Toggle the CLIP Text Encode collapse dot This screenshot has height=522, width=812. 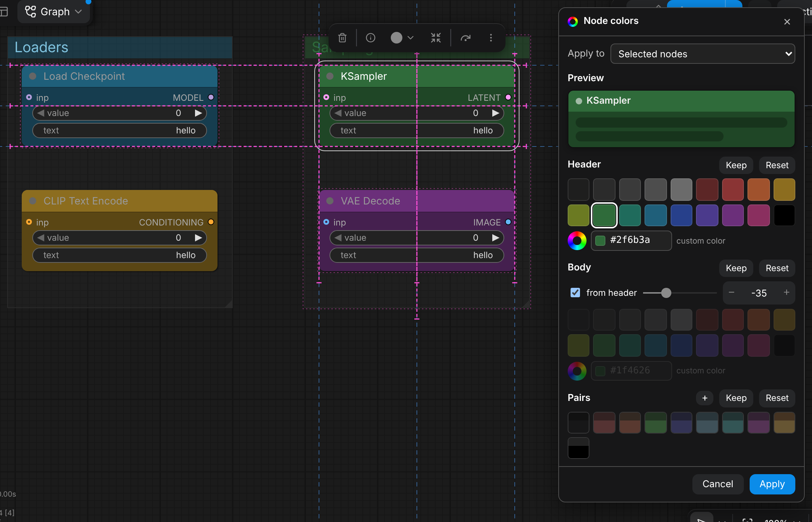coord(33,201)
